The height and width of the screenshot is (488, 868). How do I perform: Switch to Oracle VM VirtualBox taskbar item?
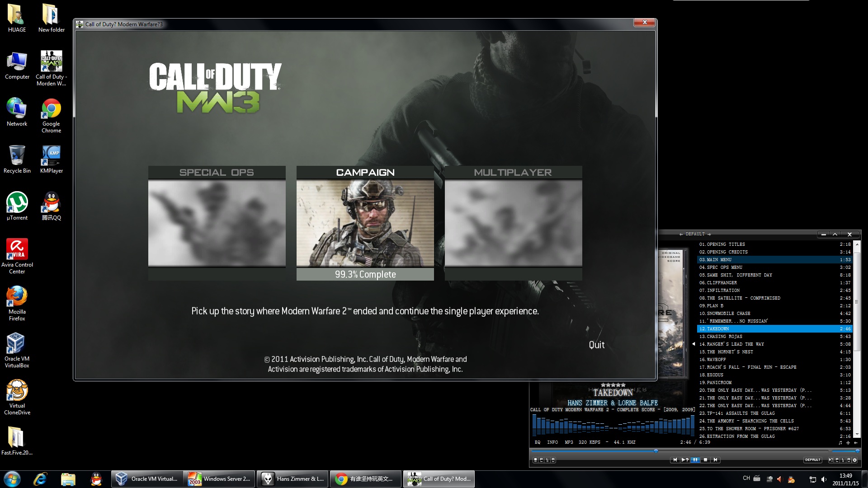click(147, 479)
